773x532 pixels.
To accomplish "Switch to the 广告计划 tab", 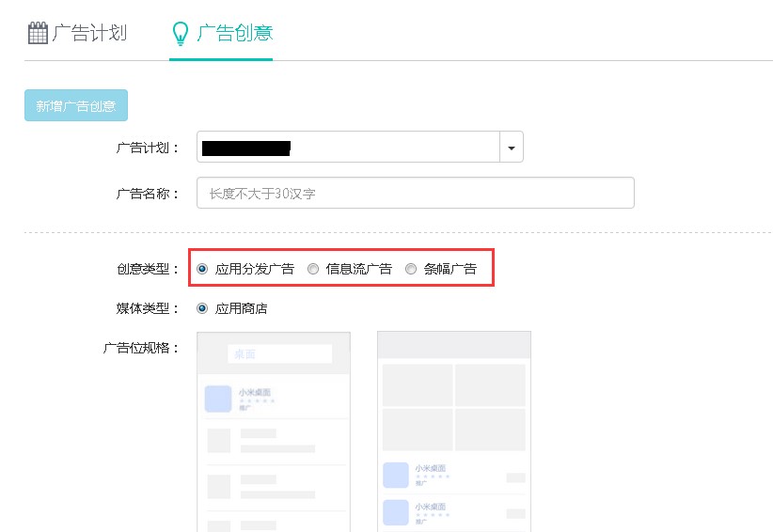I will coord(89,33).
